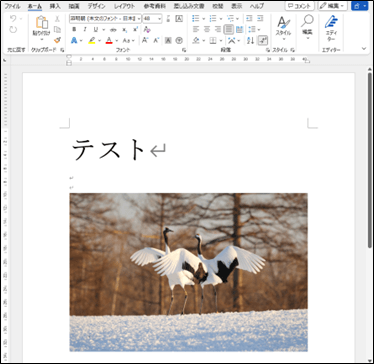This screenshot has width=374, height=364.
Task: Apply superscript formatting
Action: 135,30
